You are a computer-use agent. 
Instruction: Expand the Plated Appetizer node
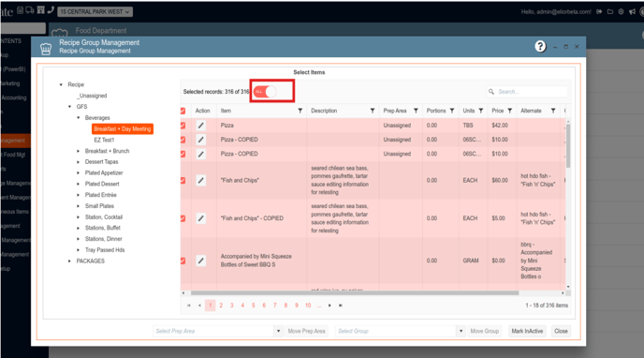pyautogui.click(x=78, y=173)
